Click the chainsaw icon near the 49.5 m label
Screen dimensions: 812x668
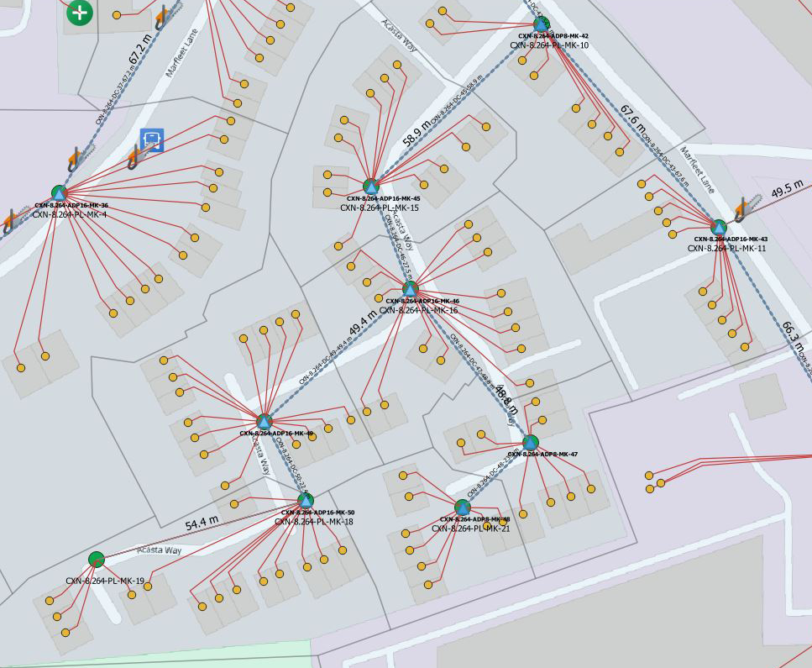[741, 209]
